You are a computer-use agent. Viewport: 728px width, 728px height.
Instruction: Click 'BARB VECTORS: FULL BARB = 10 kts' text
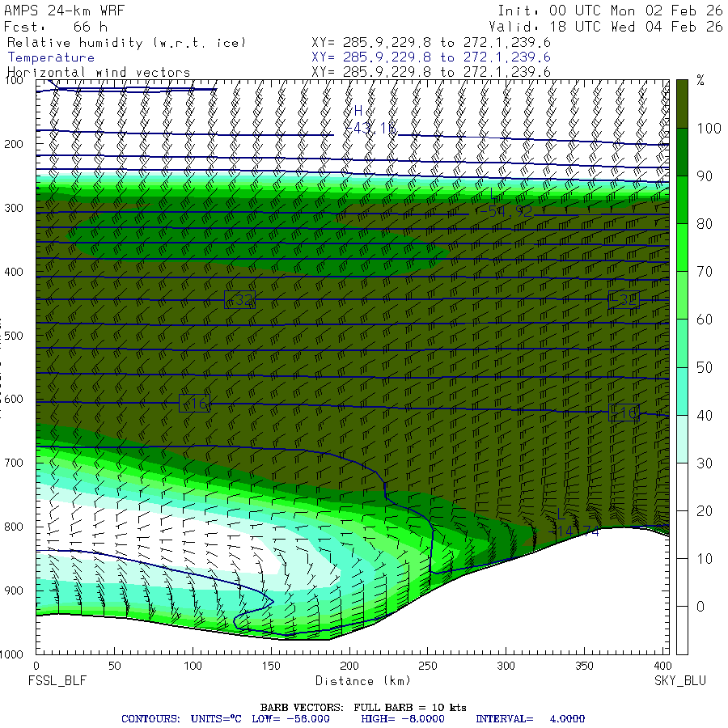(x=363, y=708)
